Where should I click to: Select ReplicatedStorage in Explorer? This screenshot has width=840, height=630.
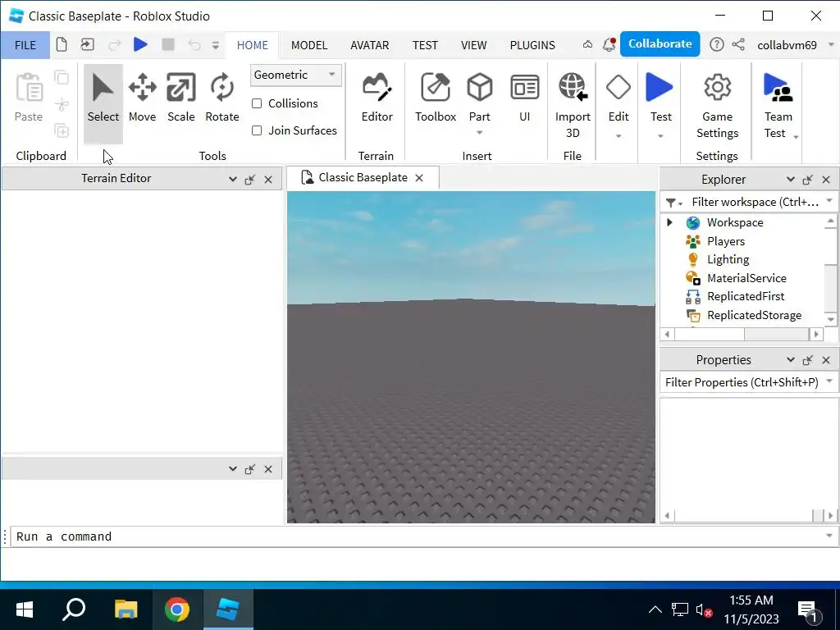tap(755, 315)
